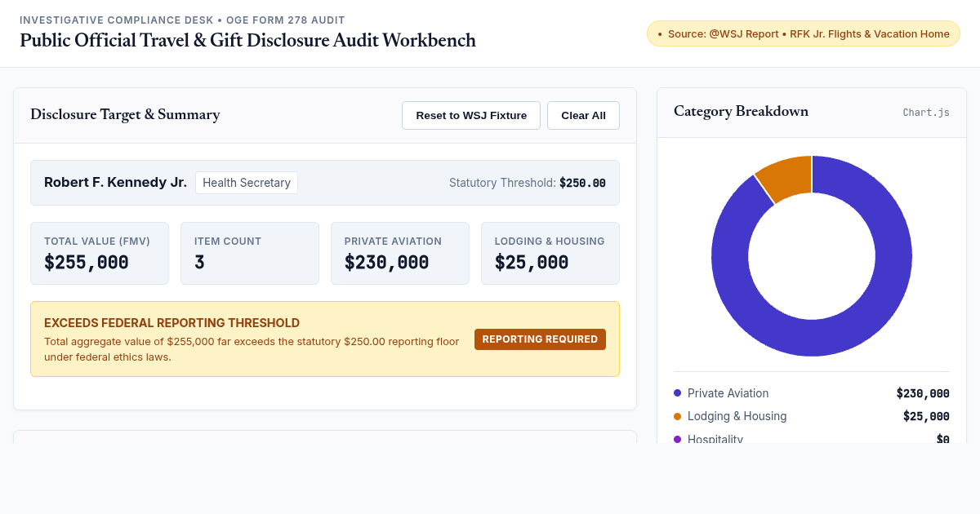Click the Hospitality legend dot
Screen dimensions: 980x514
pos(677,439)
